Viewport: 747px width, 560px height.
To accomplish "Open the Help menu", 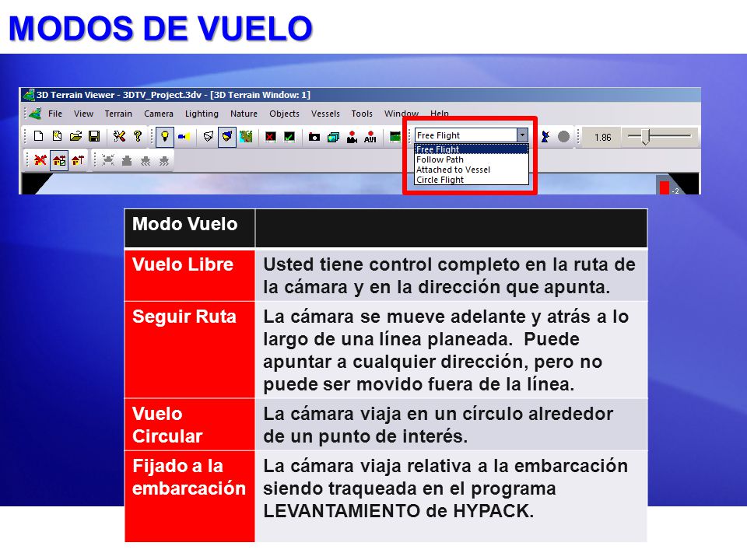I will tap(439, 114).
